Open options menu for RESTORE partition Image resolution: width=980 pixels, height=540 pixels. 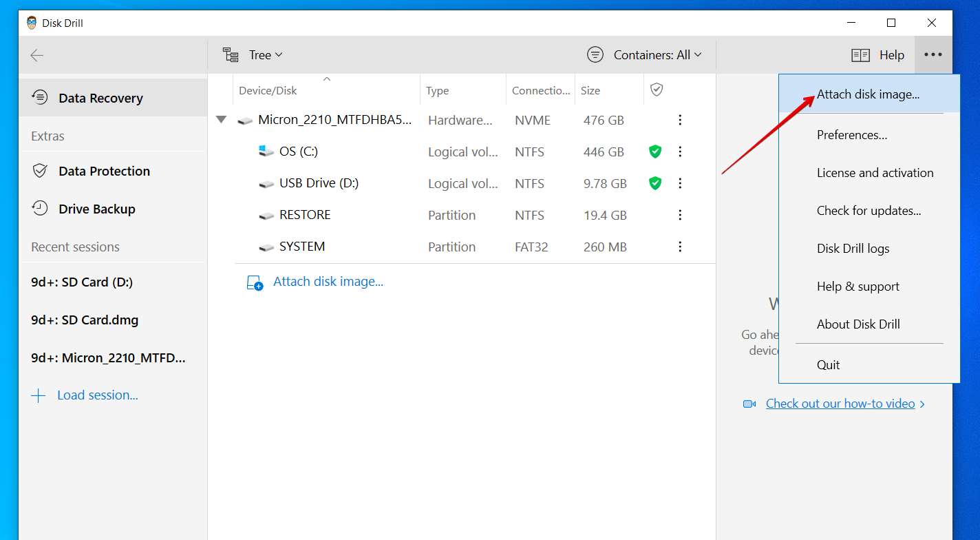pos(680,215)
